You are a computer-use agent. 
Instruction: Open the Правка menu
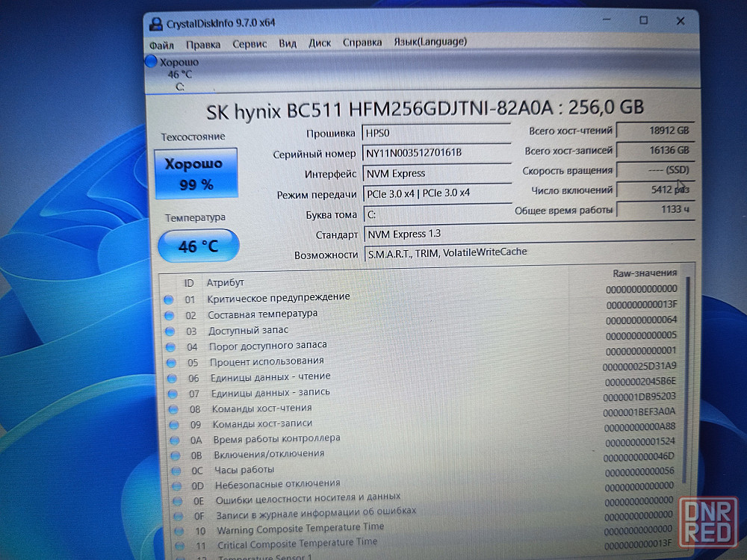(203, 45)
